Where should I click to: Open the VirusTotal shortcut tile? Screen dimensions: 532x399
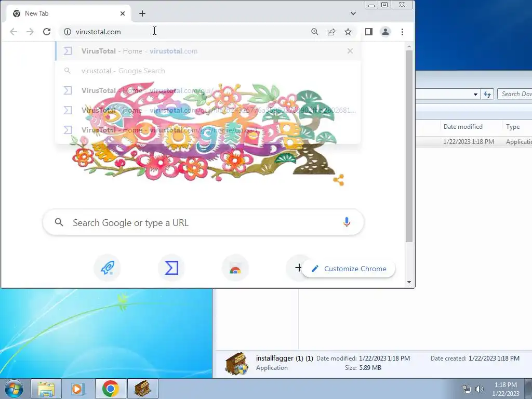pos(171,268)
